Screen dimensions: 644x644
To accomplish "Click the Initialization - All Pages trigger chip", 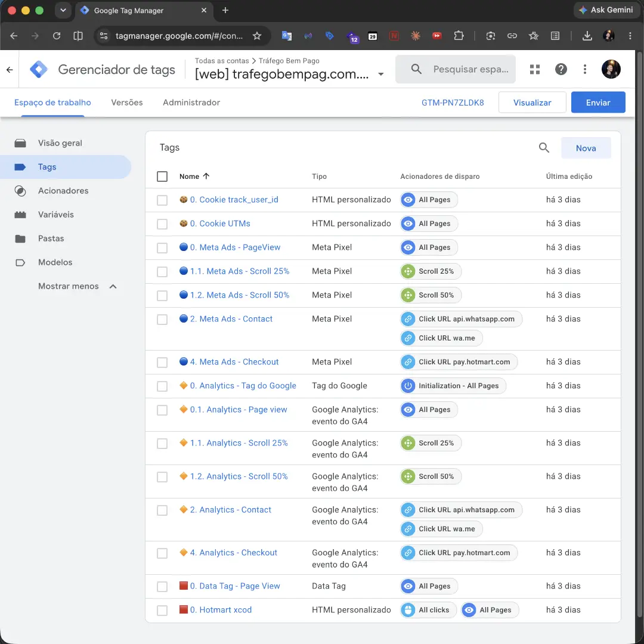I will pos(453,386).
